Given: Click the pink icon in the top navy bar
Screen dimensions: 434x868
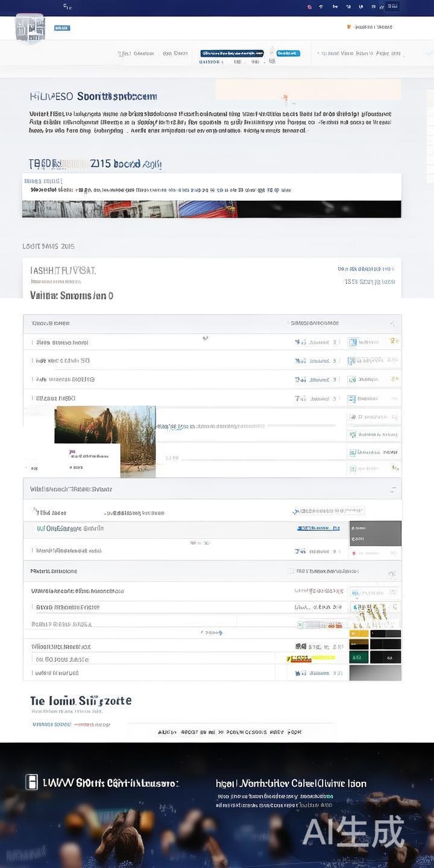Looking at the screenshot, I should (x=309, y=7).
